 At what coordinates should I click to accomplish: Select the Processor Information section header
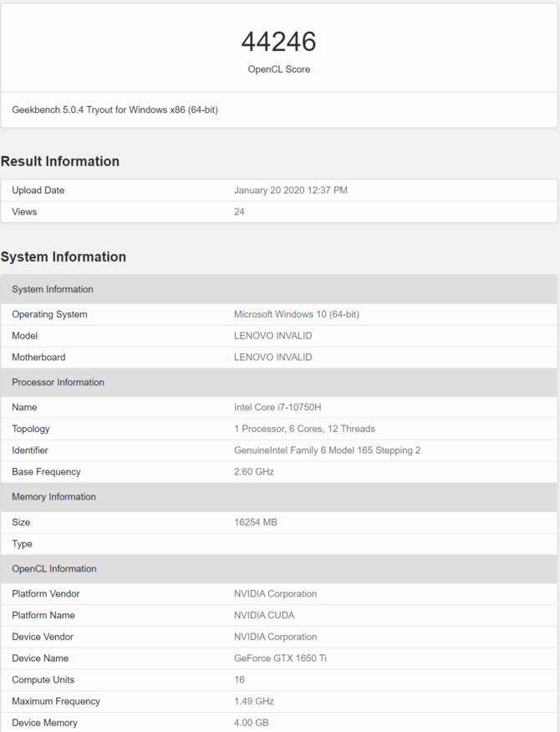[279, 382]
